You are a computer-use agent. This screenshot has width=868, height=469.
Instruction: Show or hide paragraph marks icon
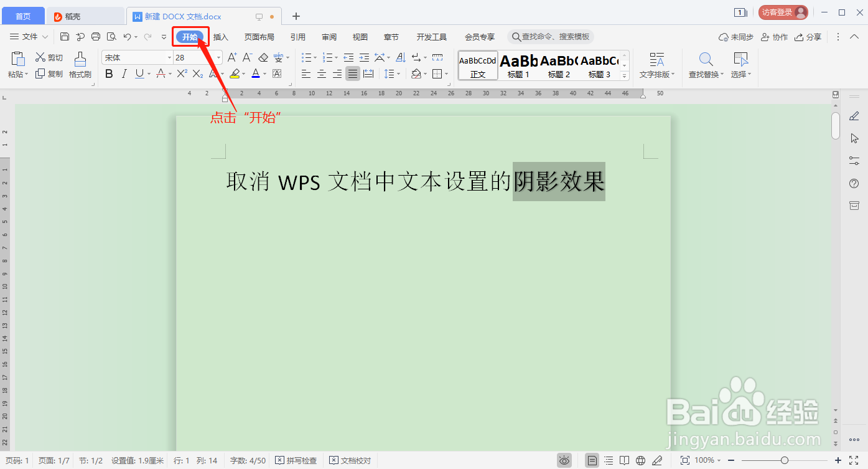click(416, 57)
